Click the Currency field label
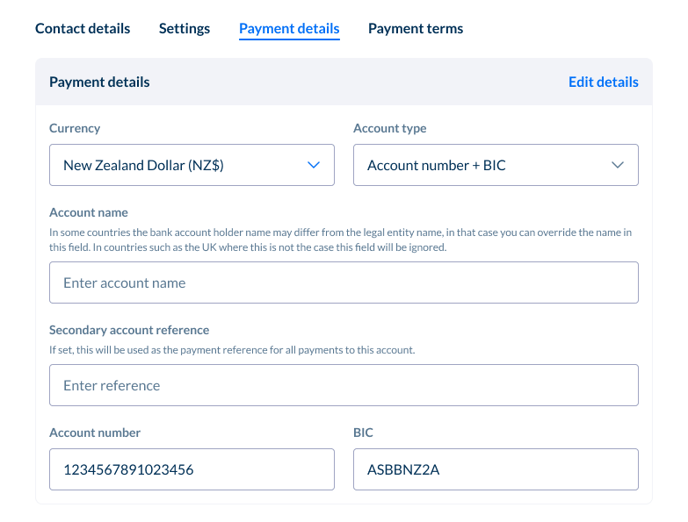688x522 pixels. 75,129
